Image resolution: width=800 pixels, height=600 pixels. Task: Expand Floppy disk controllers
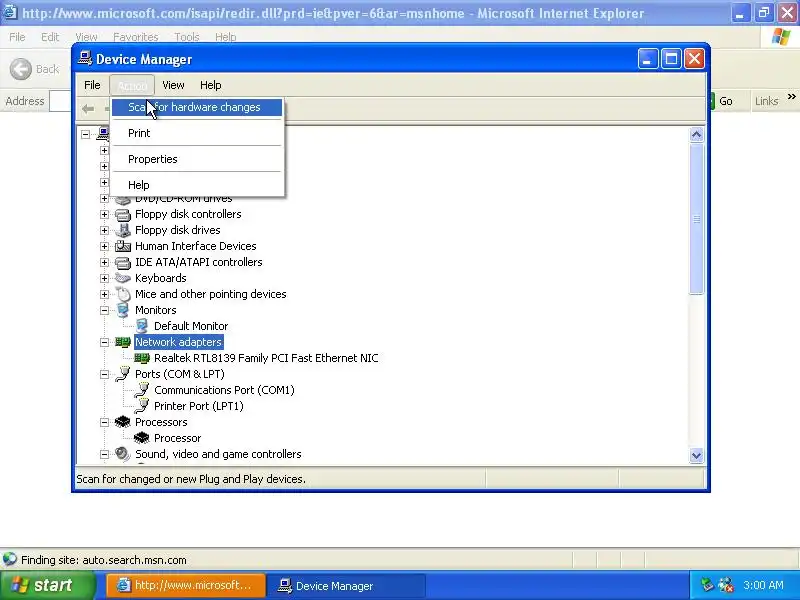click(104, 214)
